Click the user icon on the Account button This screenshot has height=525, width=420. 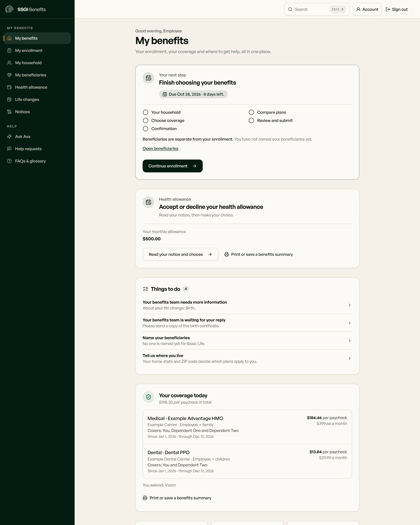(358, 9)
